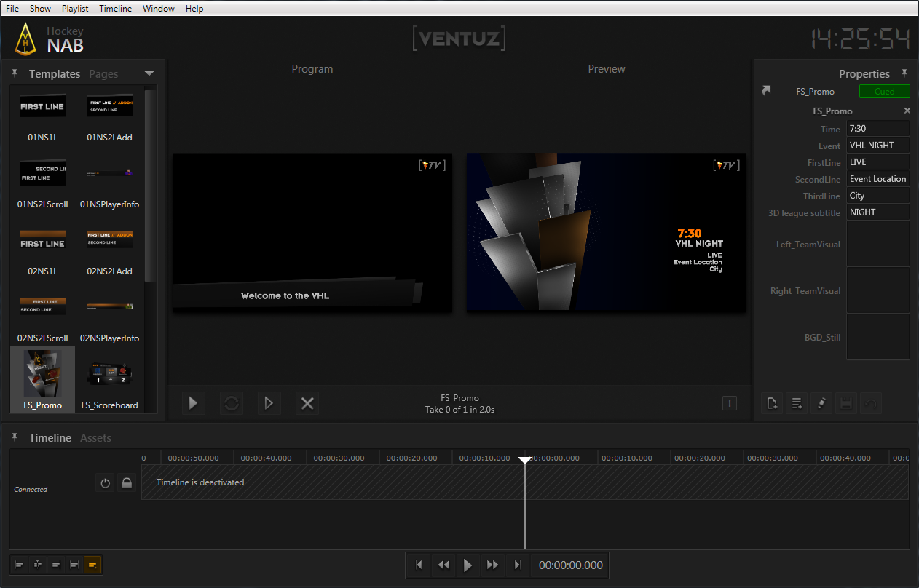Screen dimensions: 919x588
Task: Toggle the timeline power button
Action: (106, 482)
